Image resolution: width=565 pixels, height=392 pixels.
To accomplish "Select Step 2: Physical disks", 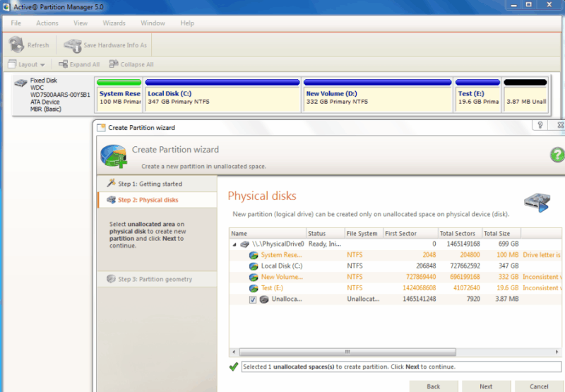I will point(157,200).
